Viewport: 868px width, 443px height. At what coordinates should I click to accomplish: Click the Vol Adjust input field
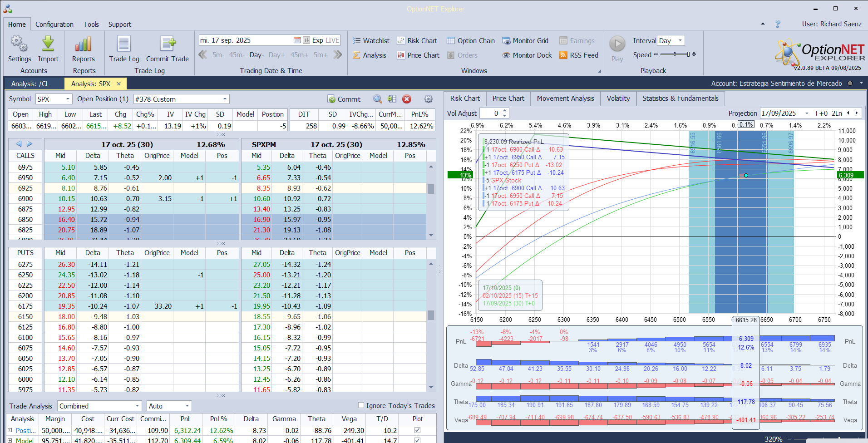tap(491, 113)
